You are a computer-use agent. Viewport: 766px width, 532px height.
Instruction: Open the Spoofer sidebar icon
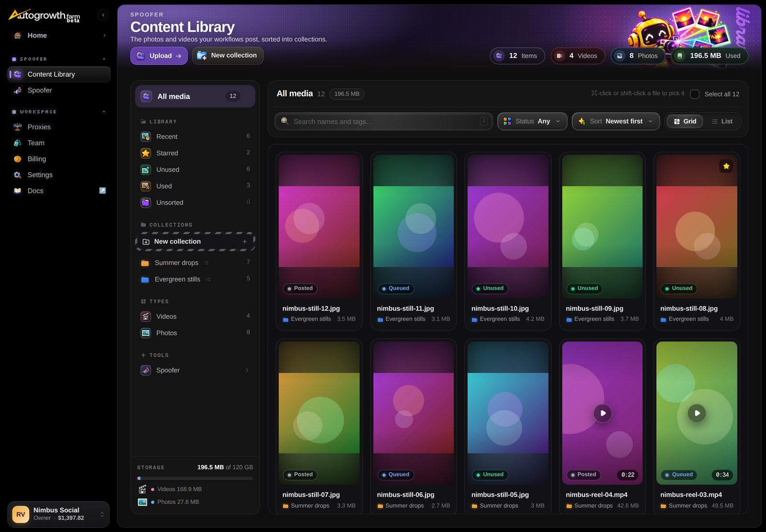(x=18, y=90)
